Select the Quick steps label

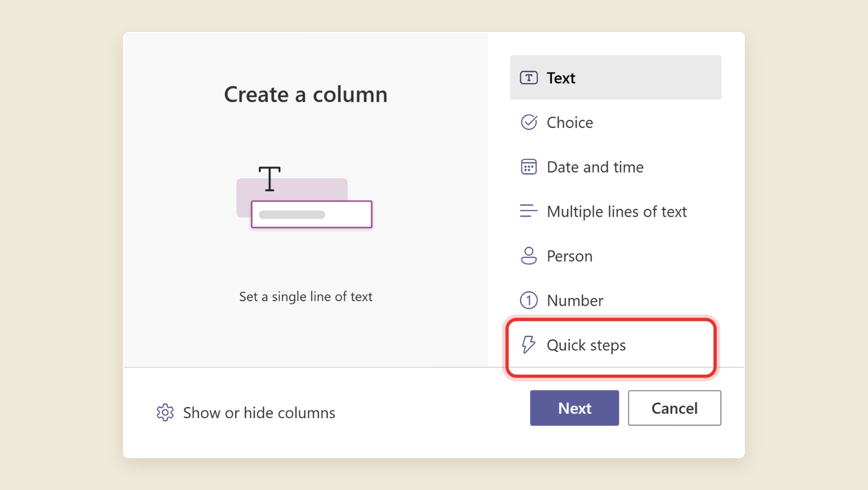(x=586, y=345)
